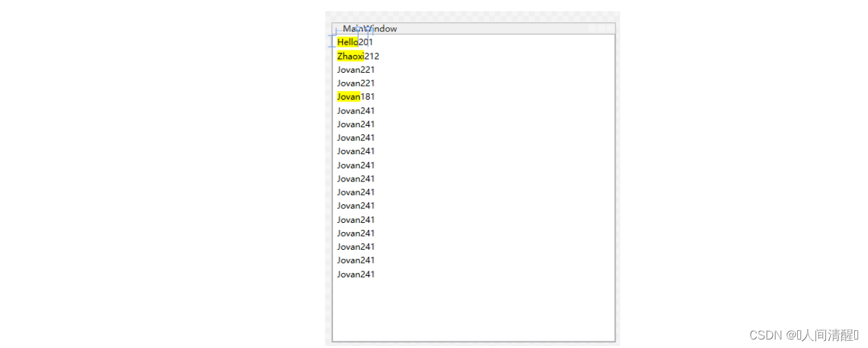Click the second Jovan241 item
The width and height of the screenshot is (868, 348).
click(x=356, y=125)
